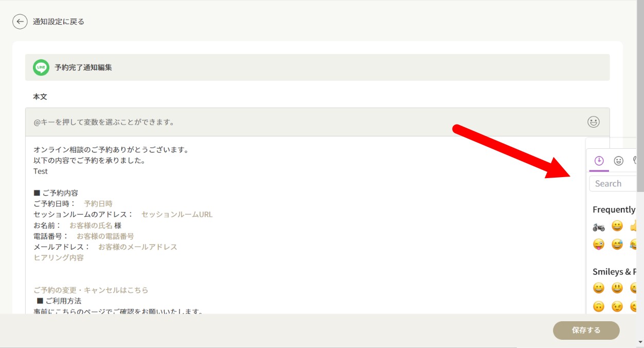Click the ■ ご利用方法 heading line

[59, 301]
